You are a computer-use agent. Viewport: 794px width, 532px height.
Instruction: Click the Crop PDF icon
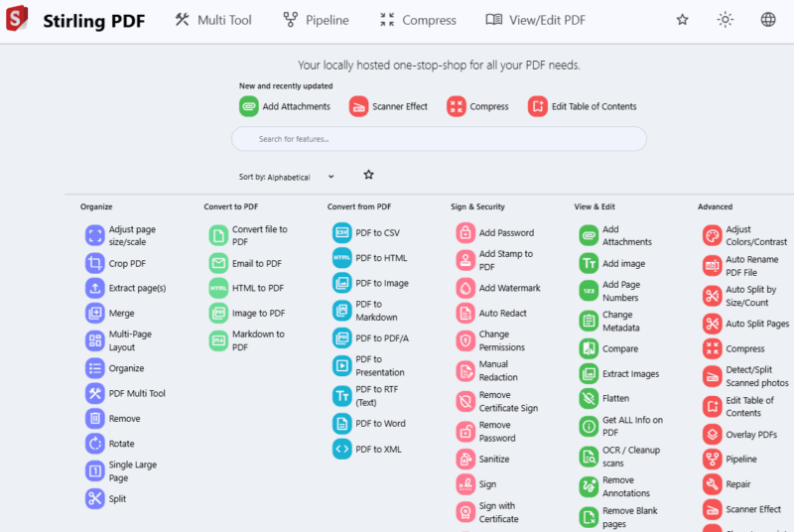coord(94,263)
